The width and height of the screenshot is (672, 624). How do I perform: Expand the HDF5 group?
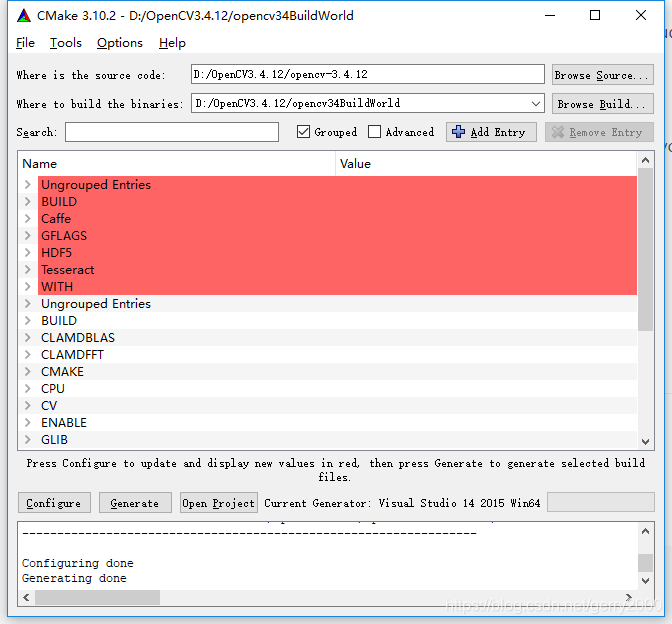[28, 252]
